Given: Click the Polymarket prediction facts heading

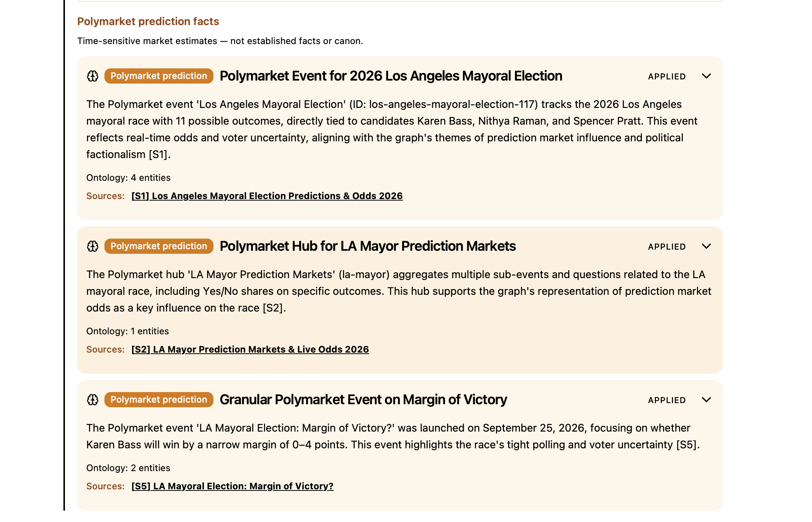Looking at the screenshot, I should [148, 21].
